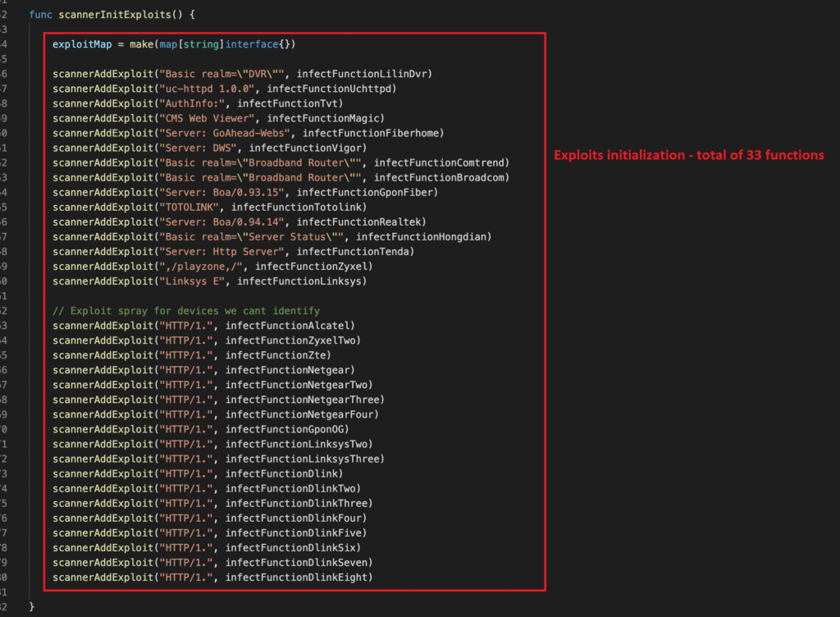Select the line registering infectFunctionUchttpd
The width and height of the screenshot is (840, 617).
pos(225,89)
